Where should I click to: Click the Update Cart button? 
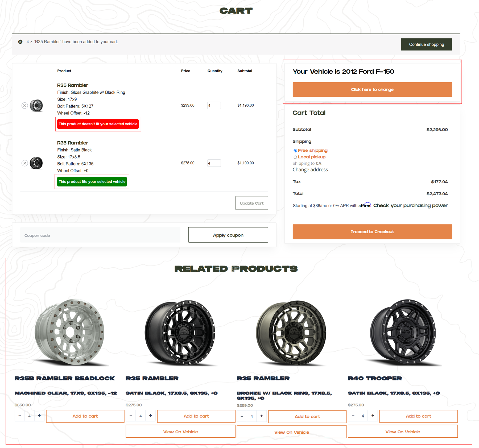(251, 203)
